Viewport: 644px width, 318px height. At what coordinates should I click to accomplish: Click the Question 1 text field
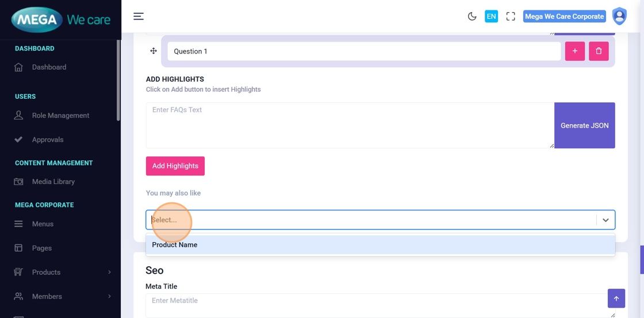(363, 51)
